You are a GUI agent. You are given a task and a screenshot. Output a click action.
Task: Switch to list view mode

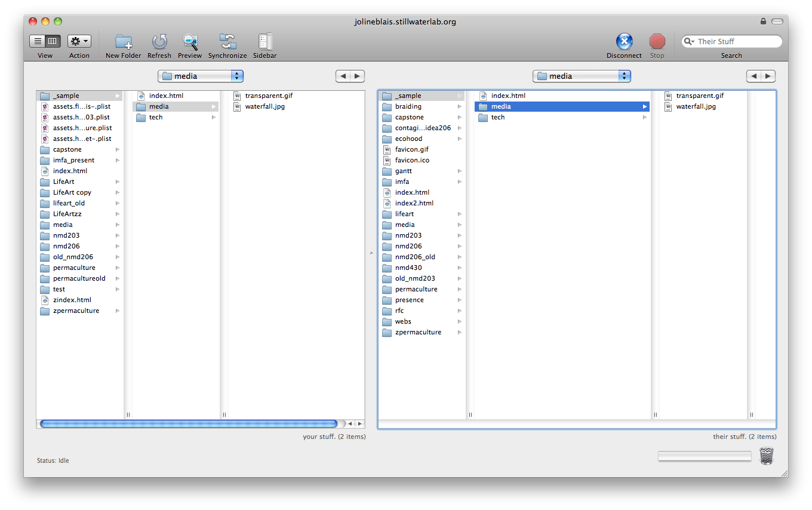pyautogui.click(x=38, y=41)
